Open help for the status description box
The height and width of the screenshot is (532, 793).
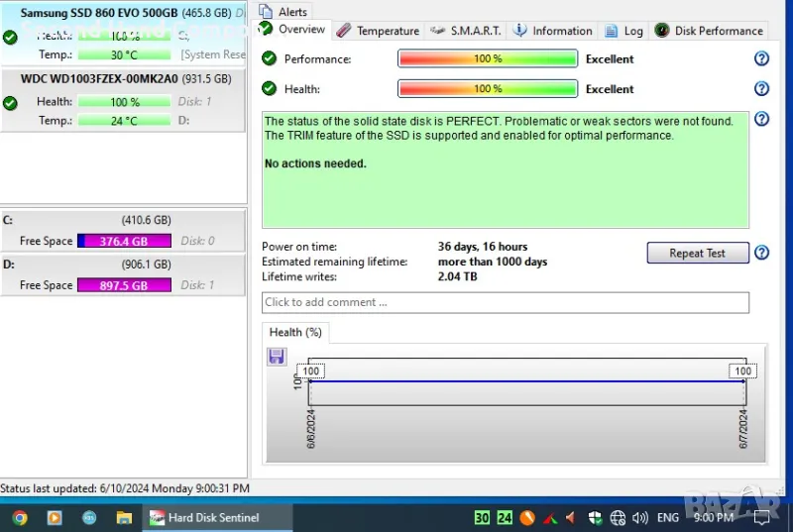tap(761, 120)
